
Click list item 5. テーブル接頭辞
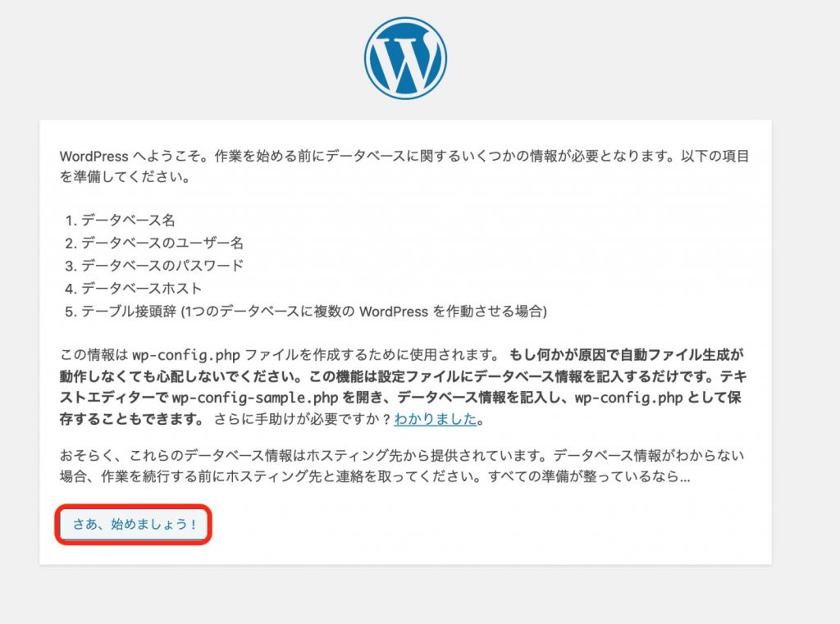coord(306,312)
